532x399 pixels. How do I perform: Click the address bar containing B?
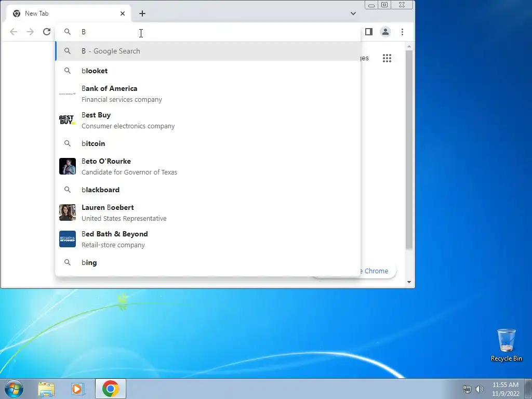(208, 32)
